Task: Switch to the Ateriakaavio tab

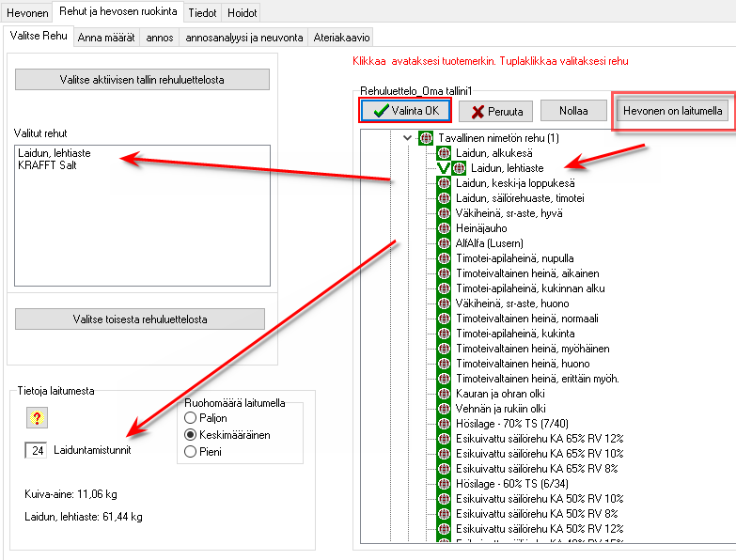Action: tap(342, 37)
